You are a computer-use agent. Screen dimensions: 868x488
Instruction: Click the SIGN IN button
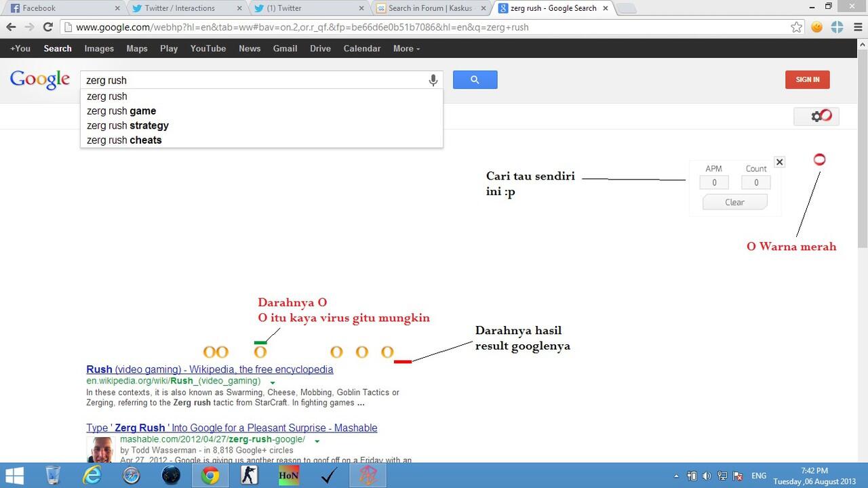(x=807, y=79)
